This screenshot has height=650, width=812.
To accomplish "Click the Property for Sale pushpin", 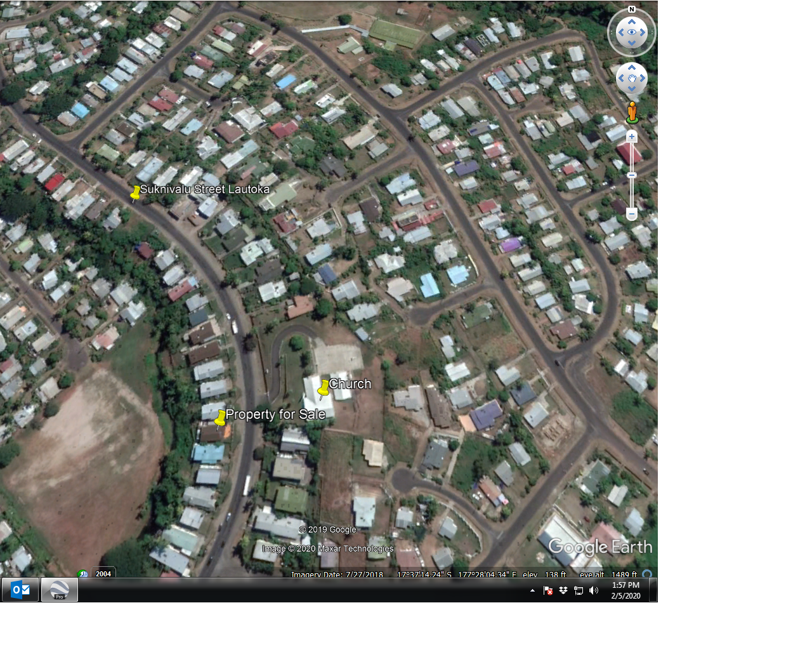I will tap(220, 418).
